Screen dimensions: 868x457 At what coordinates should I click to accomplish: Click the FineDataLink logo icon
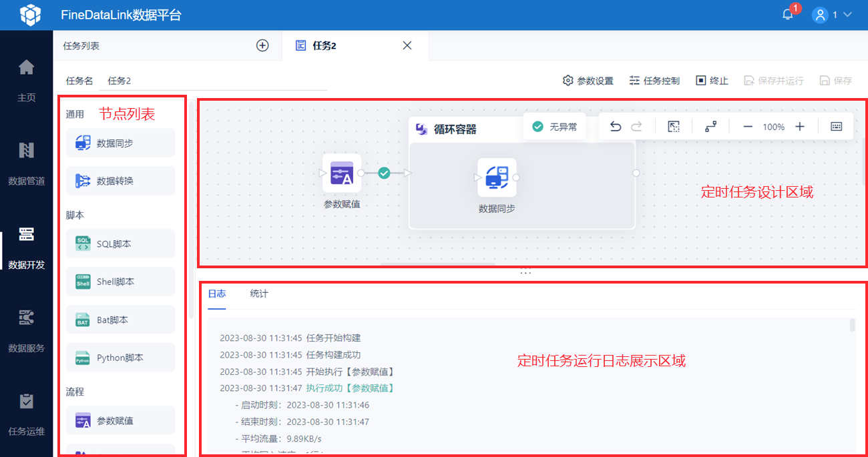(30, 15)
